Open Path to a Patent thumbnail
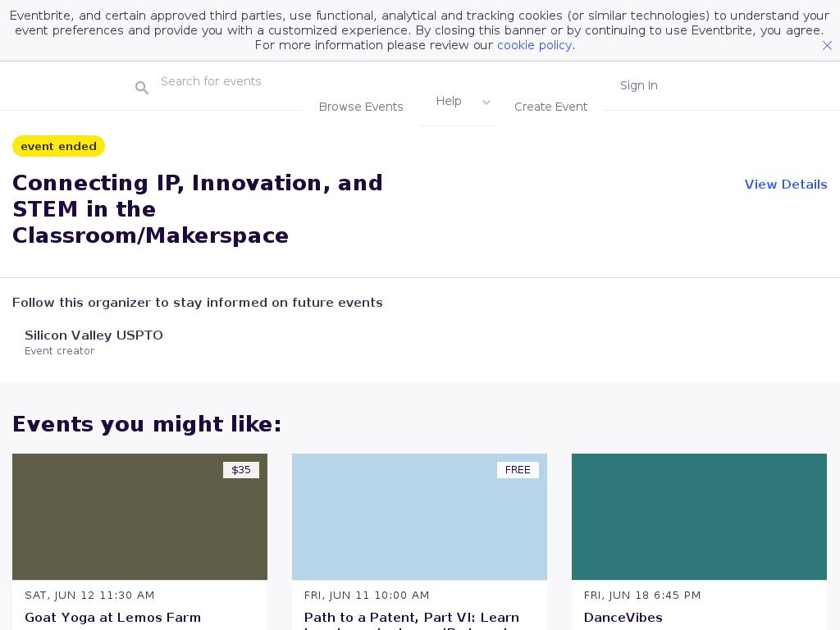Screen dimensions: 840x630 coord(419,517)
